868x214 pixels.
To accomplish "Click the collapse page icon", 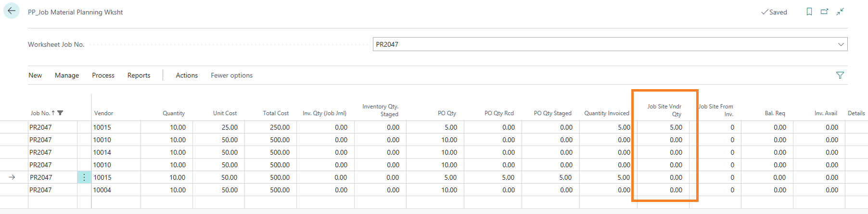I will (840, 12).
